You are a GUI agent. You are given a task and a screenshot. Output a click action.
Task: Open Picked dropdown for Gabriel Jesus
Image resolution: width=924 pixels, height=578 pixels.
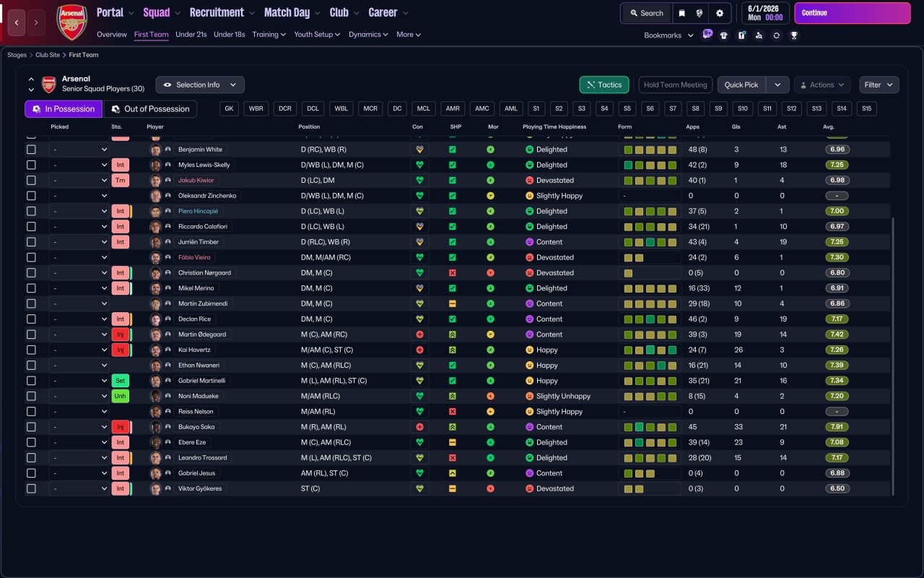(x=79, y=473)
